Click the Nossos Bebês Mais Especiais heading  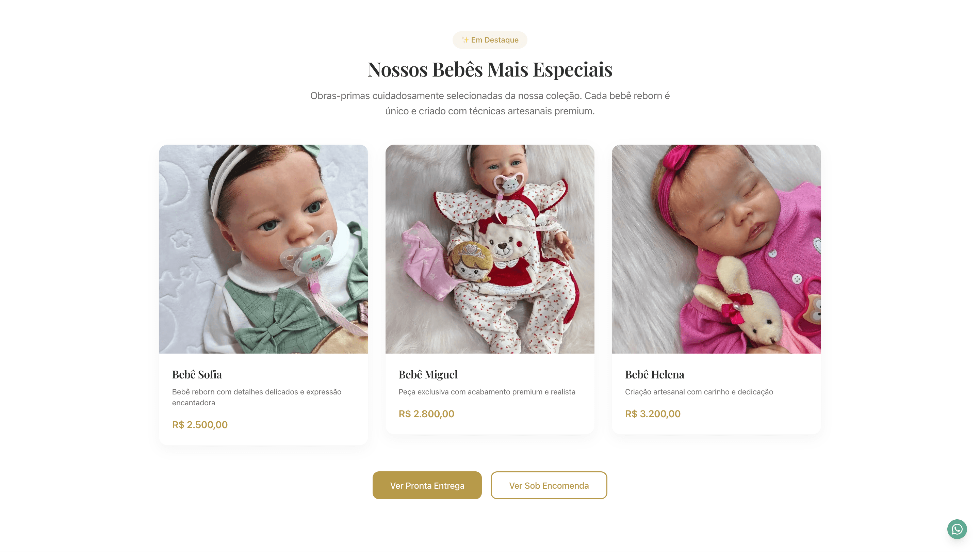pos(490,69)
